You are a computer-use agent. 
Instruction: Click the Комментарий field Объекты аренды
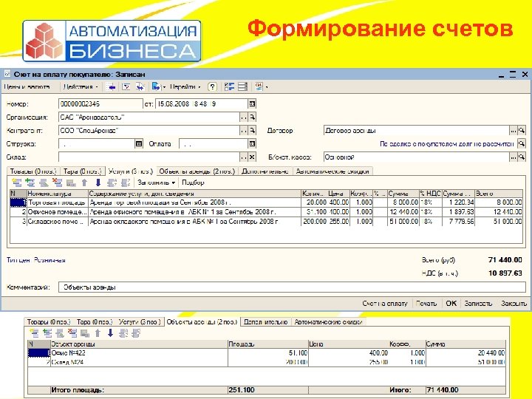click(x=292, y=287)
